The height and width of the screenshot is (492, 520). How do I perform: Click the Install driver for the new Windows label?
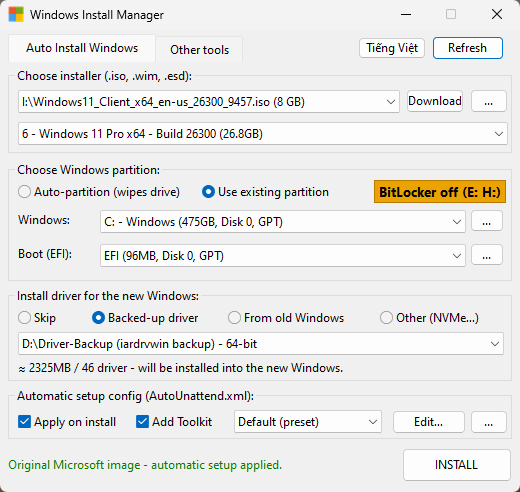[x=108, y=296]
